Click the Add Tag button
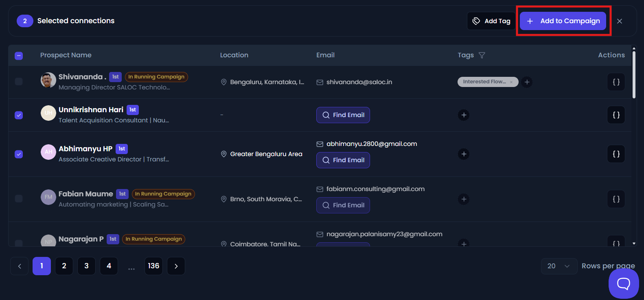The width and height of the screenshot is (644, 300). click(x=491, y=21)
